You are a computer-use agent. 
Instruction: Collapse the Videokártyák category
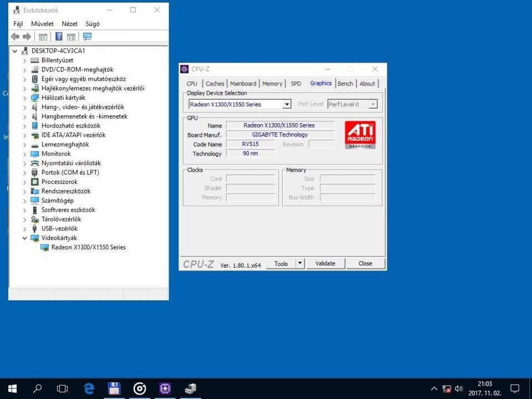pos(24,238)
